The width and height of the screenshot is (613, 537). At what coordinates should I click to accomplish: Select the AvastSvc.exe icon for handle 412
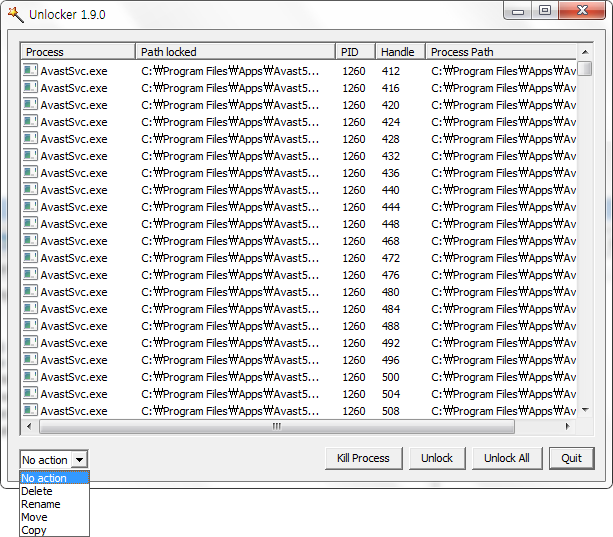30,71
